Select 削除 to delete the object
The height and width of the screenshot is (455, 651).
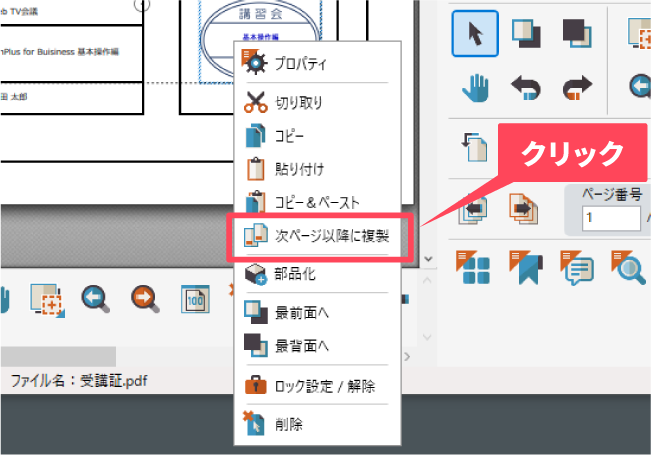click(289, 424)
